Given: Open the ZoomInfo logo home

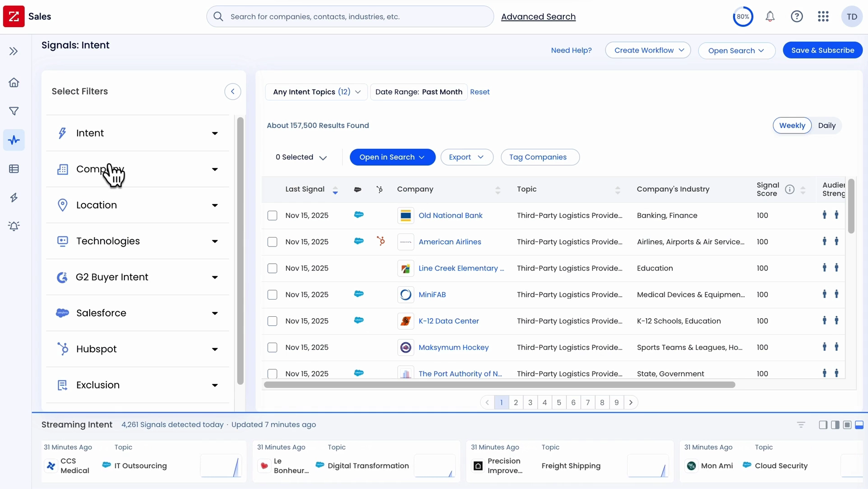Looking at the screenshot, I should [14, 17].
